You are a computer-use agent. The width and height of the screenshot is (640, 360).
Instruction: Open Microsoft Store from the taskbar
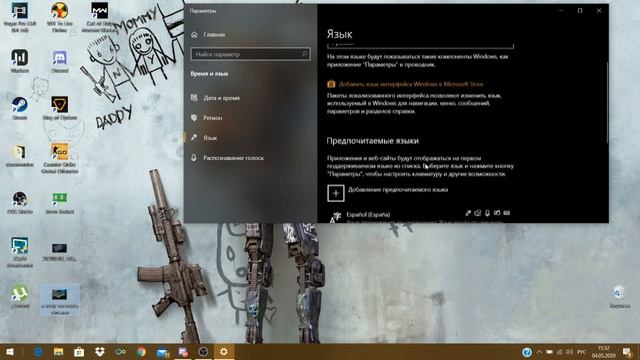click(x=79, y=352)
